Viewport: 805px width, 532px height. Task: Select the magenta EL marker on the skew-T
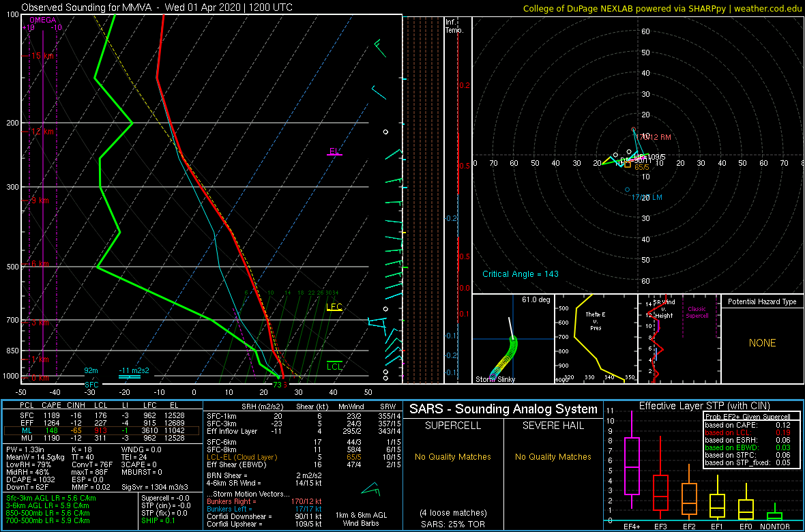coord(335,151)
